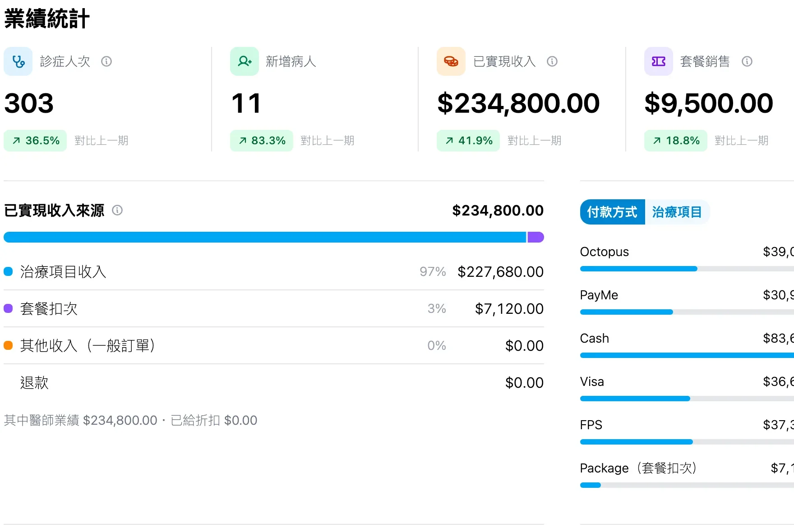Click the info icon next to 已實現收入 card title
The image size is (794, 532).
tap(552, 61)
